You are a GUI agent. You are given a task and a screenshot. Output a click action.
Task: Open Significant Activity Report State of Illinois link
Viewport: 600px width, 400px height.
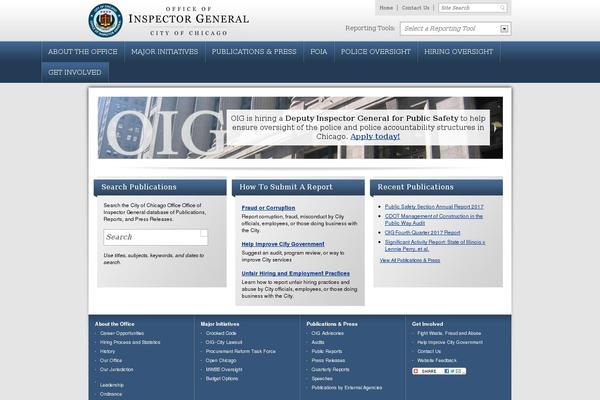(x=435, y=245)
